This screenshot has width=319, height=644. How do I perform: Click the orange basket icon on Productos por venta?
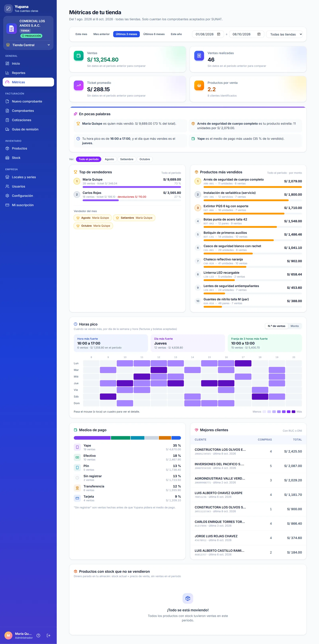click(x=199, y=85)
